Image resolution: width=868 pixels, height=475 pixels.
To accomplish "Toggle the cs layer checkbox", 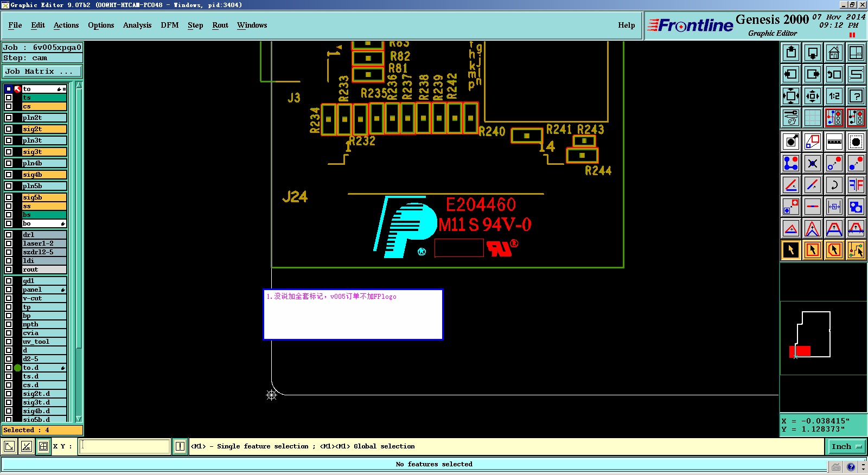I will (x=9, y=106).
